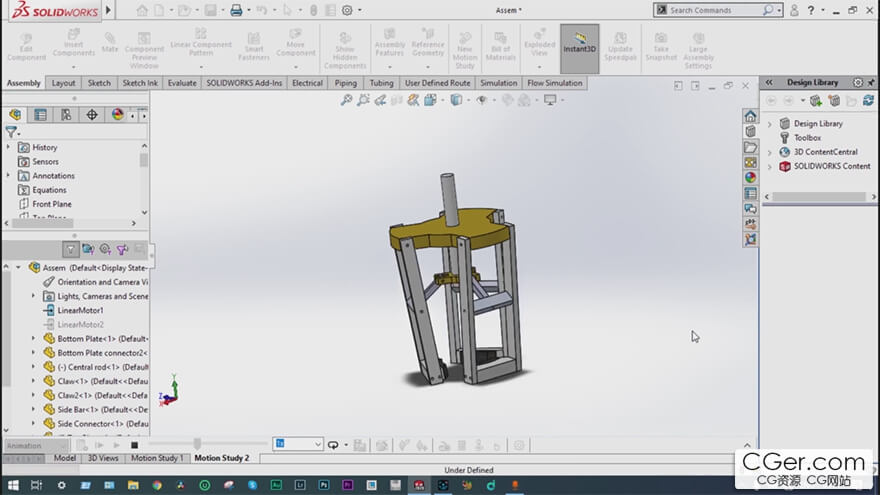Switch to Motion Study 1 tab
The image size is (880, 495).
tap(157, 458)
